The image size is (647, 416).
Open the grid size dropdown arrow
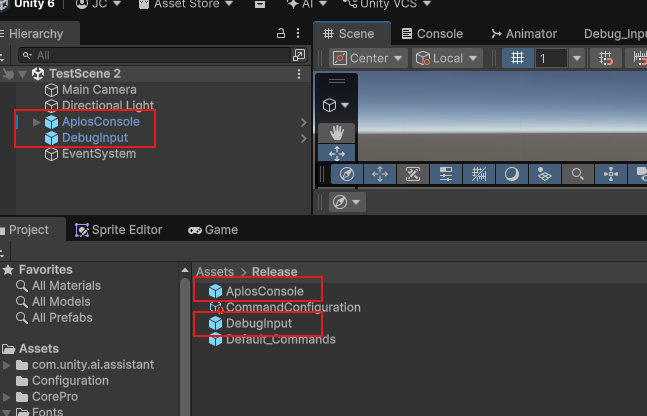click(577, 58)
